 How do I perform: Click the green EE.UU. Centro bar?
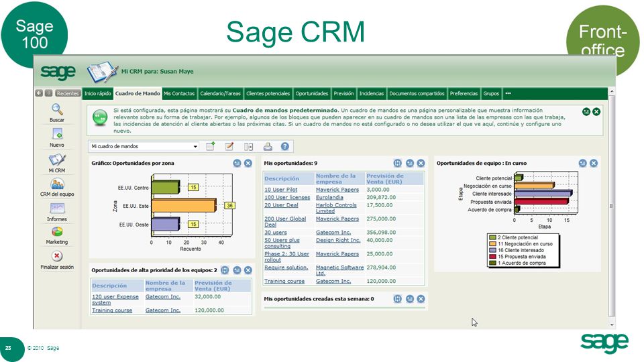(x=165, y=187)
